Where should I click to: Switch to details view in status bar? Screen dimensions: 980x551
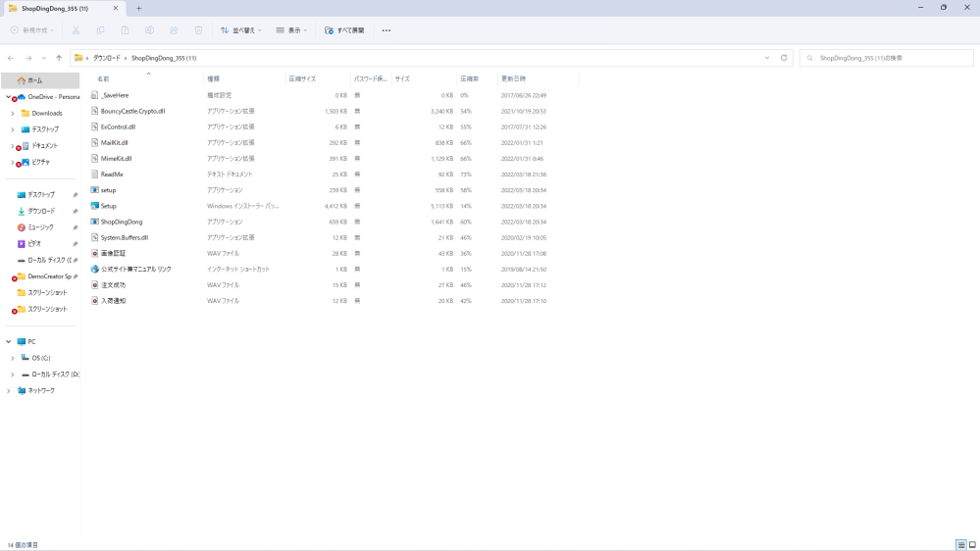click(x=960, y=544)
